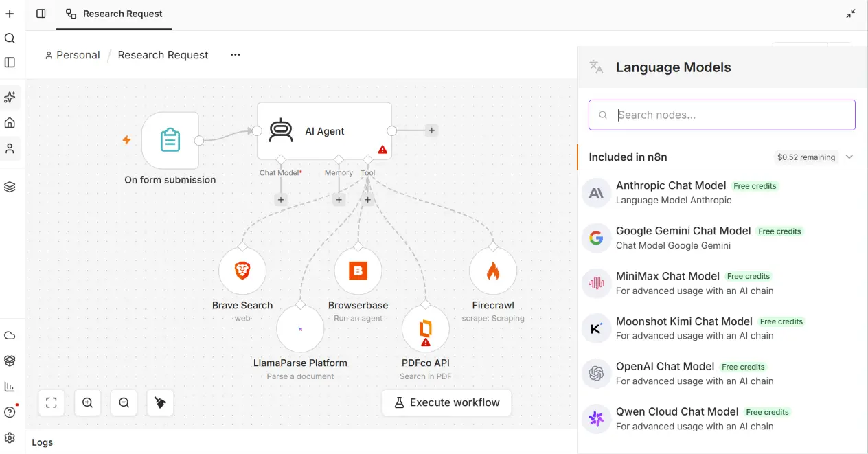Click the Execute workflow button
868x454 pixels.
(446, 402)
